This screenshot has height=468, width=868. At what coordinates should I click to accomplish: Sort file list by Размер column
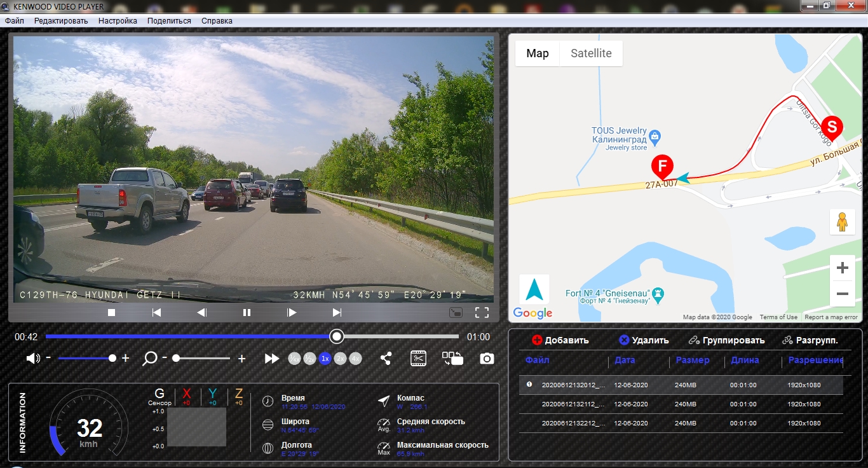[x=688, y=361]
